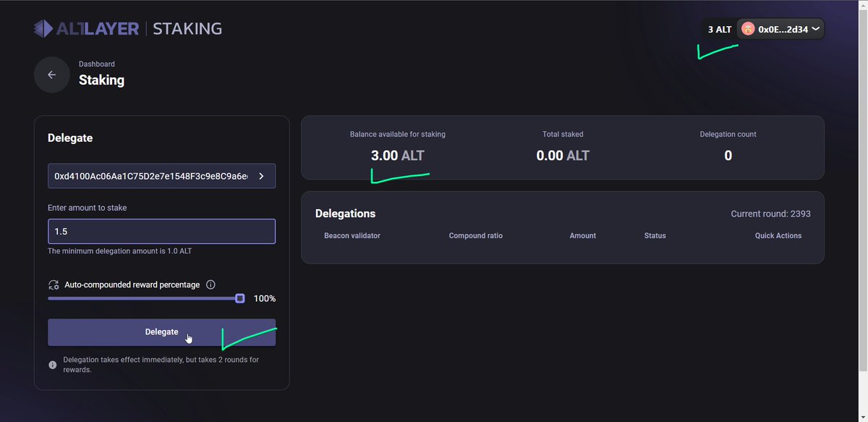Click the auto-compound percentage slider handle

click(x=240, y=298)
